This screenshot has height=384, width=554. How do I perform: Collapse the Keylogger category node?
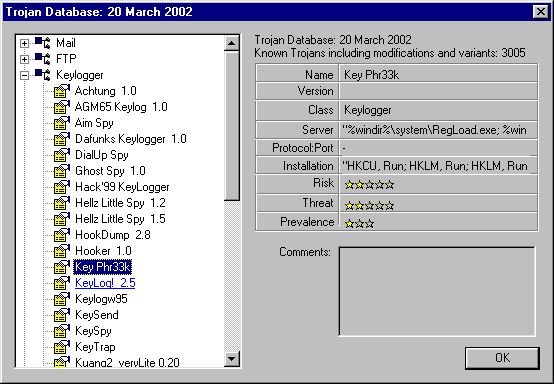tap(24, 75)
